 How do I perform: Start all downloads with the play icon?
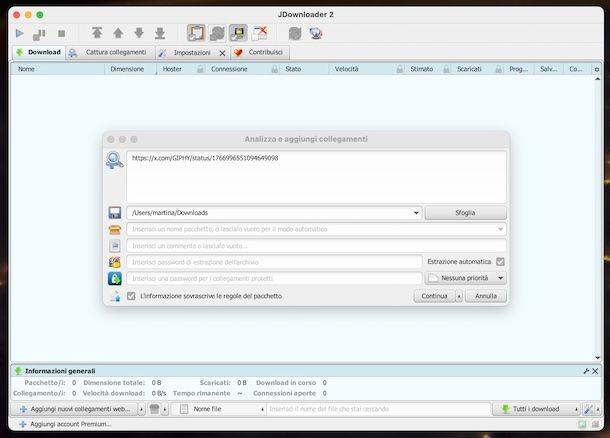(19, 33)
